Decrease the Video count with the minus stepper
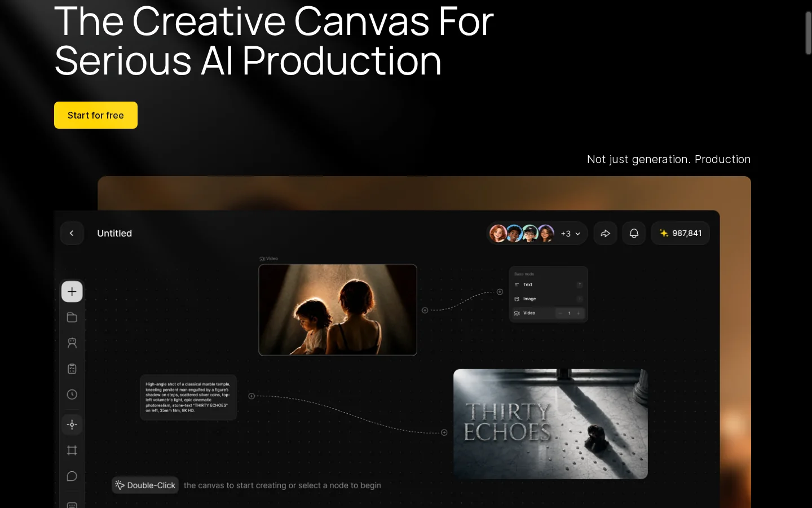812x508 pixels. (x=560, y=313)
